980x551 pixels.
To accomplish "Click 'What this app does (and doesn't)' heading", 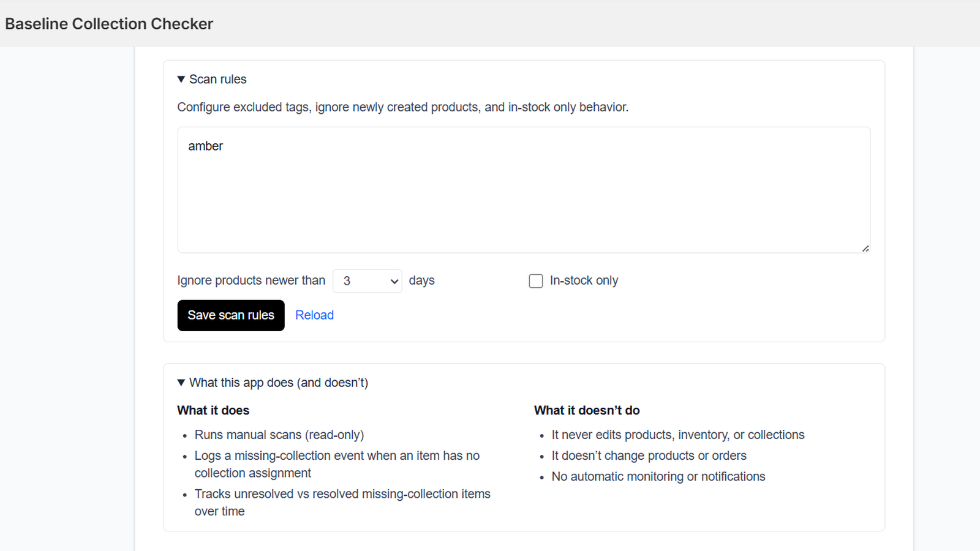I will (279, 383).
